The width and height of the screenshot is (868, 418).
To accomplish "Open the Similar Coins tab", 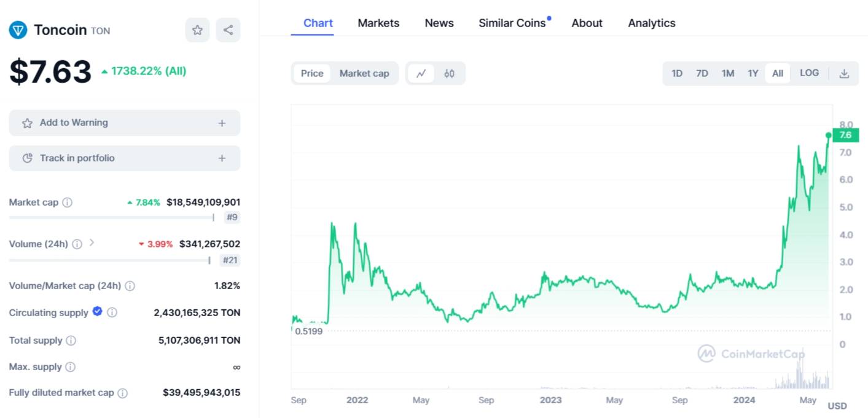I will tap(512, 23).
